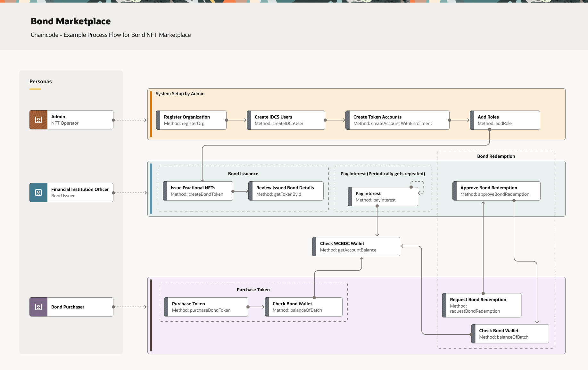Click the Review Issued Bond Details step
Image resolution: width=588 pixels, height=370 pixels.
(x=286, y=191)
